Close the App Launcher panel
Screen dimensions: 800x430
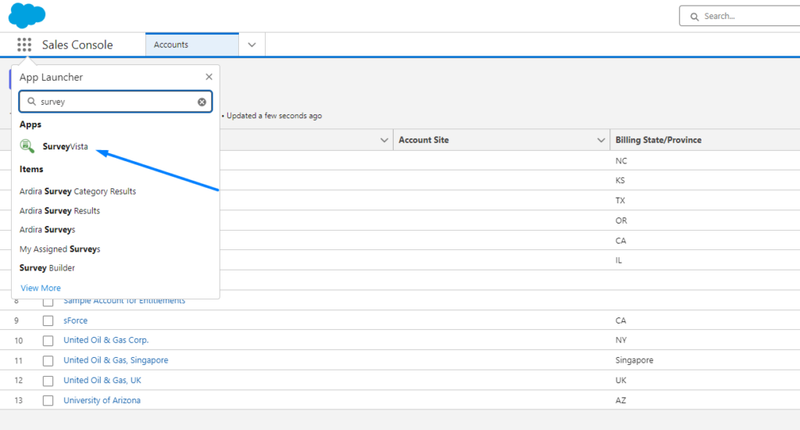209,77
